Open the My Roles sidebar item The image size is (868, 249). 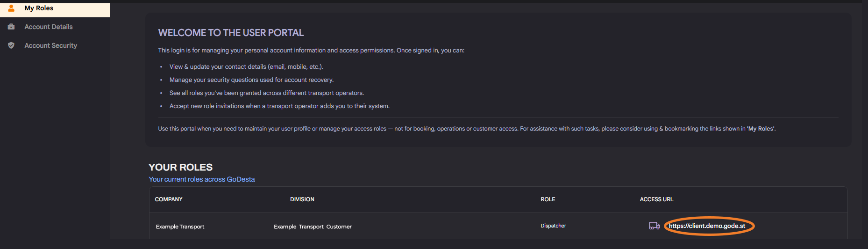(x=55, y=9)
